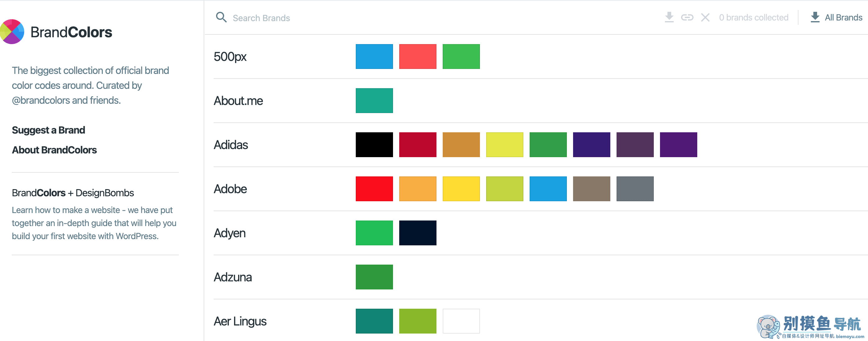This screenshot has height=341, width=868.
Task: Copy Adidas green swatch
Action: 548,145
